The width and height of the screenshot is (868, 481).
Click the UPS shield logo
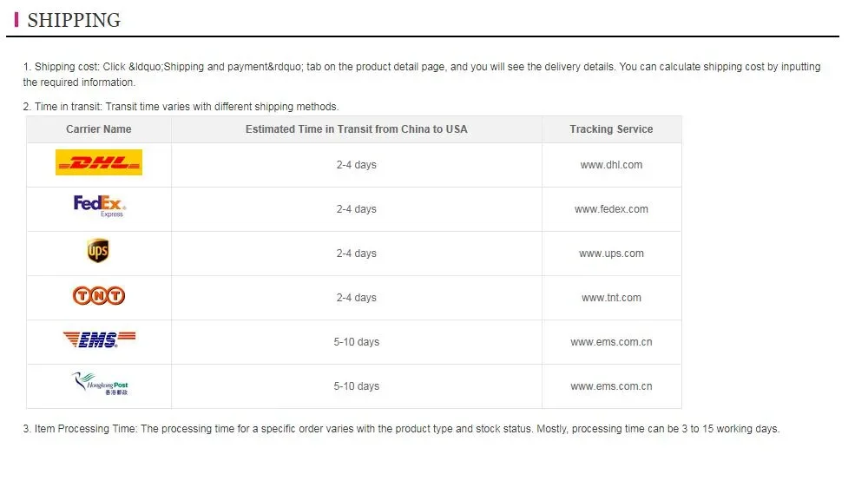(98, 252)
